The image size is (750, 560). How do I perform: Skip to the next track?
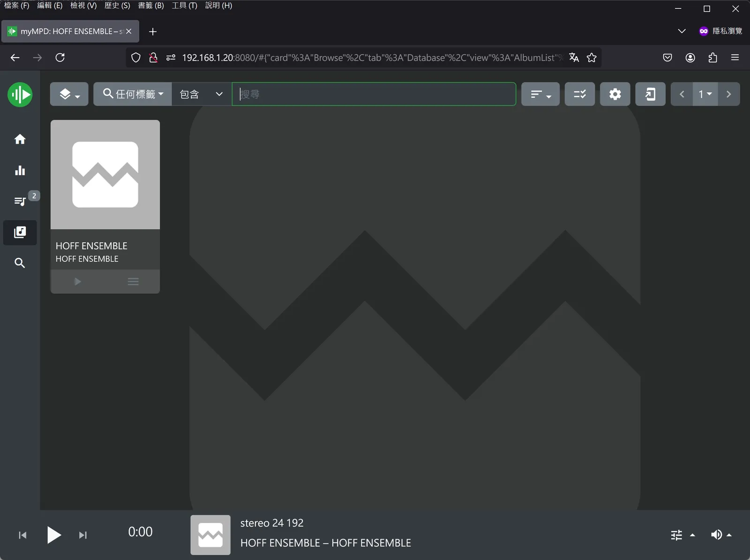click(83, 535)
